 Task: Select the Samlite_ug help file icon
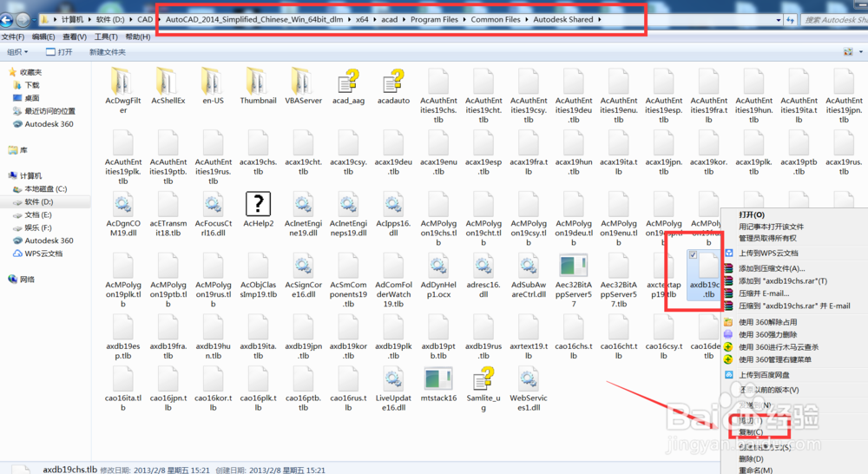click(483, 379)
